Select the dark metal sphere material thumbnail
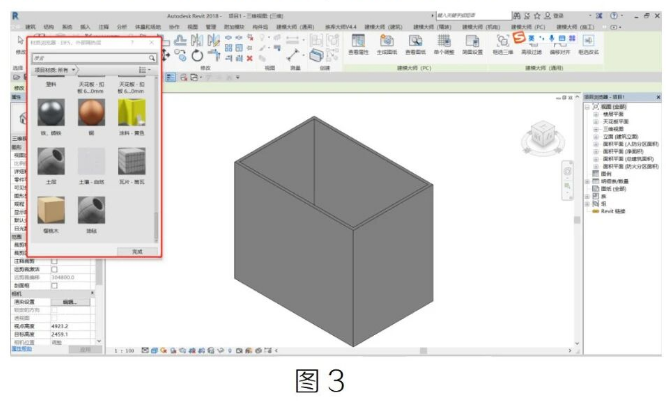This screenshot has width=666, height=401. click(51, 112)
